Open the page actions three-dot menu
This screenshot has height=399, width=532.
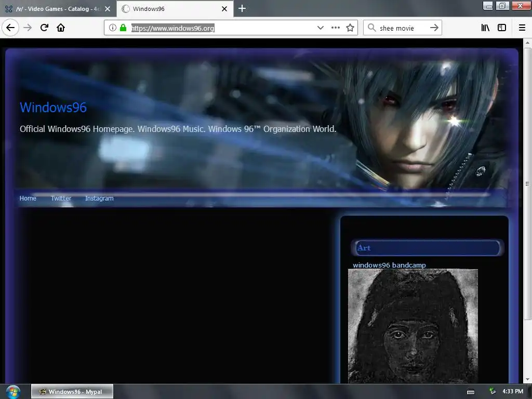[335, 28]
